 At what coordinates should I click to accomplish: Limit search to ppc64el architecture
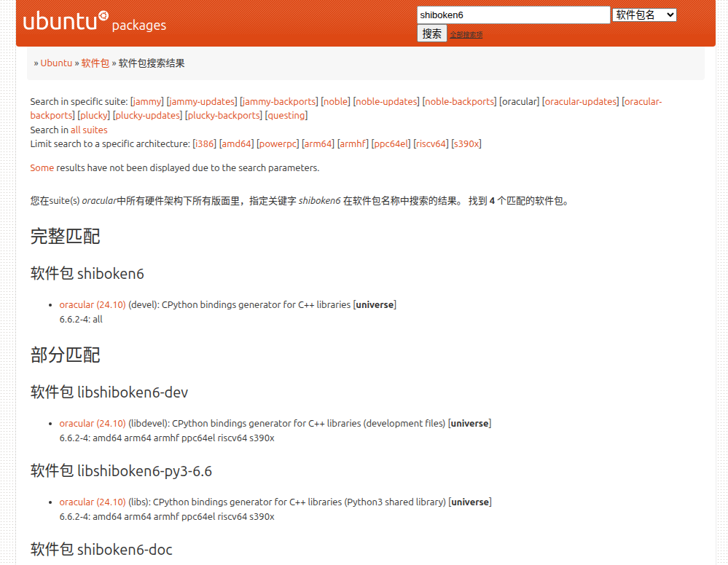391,144
